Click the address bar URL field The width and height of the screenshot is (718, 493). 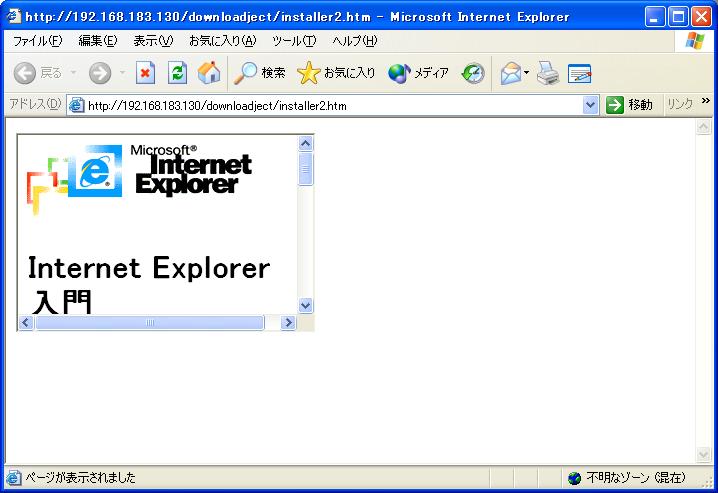coord(333,106)
